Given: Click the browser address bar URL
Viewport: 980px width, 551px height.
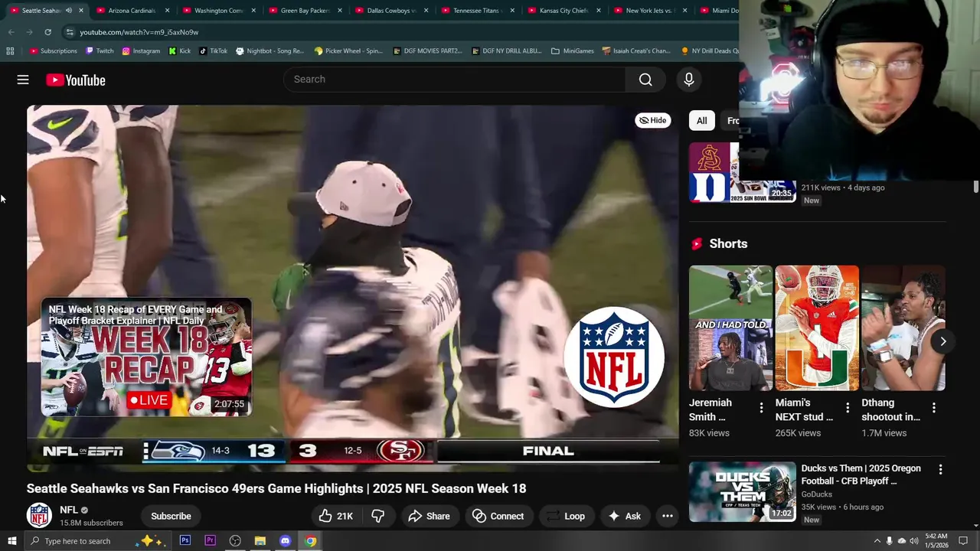Looking at the screenshot, I should click(x=139, y=32).
